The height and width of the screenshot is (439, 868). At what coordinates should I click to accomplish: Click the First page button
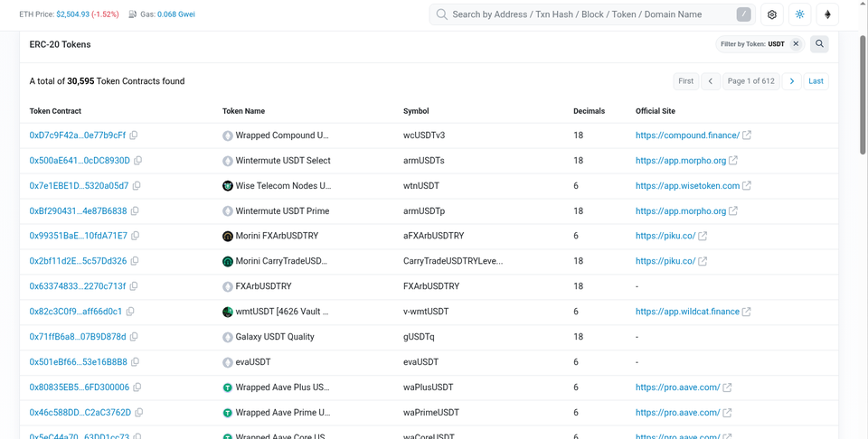686,81
